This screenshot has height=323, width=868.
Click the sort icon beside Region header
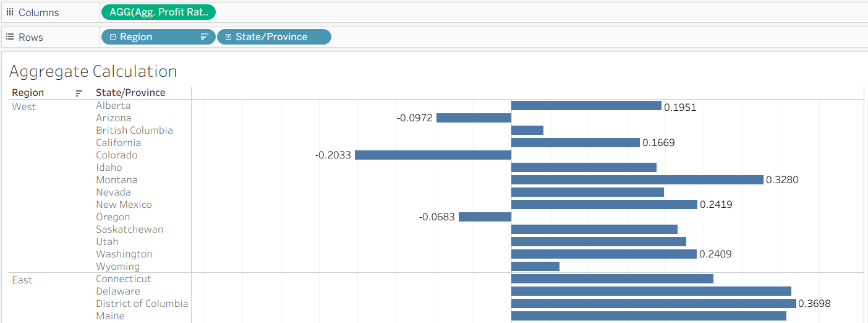click(x=79, y=93)
